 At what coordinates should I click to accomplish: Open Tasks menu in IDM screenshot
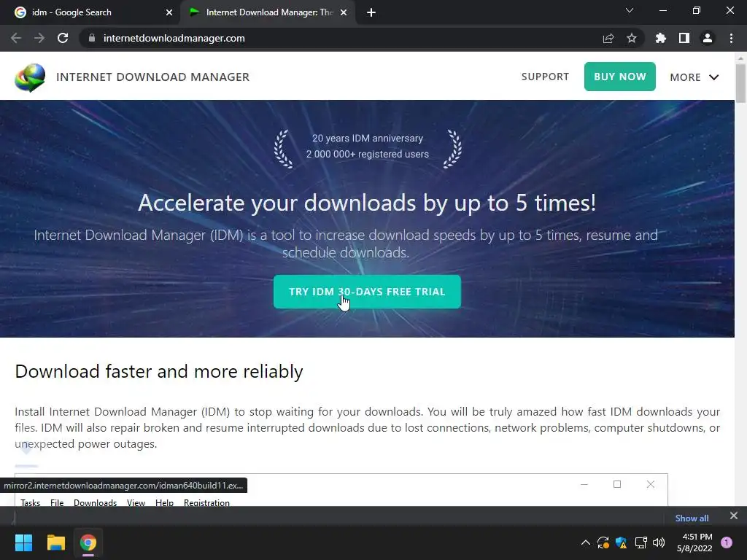coord(31,502)
